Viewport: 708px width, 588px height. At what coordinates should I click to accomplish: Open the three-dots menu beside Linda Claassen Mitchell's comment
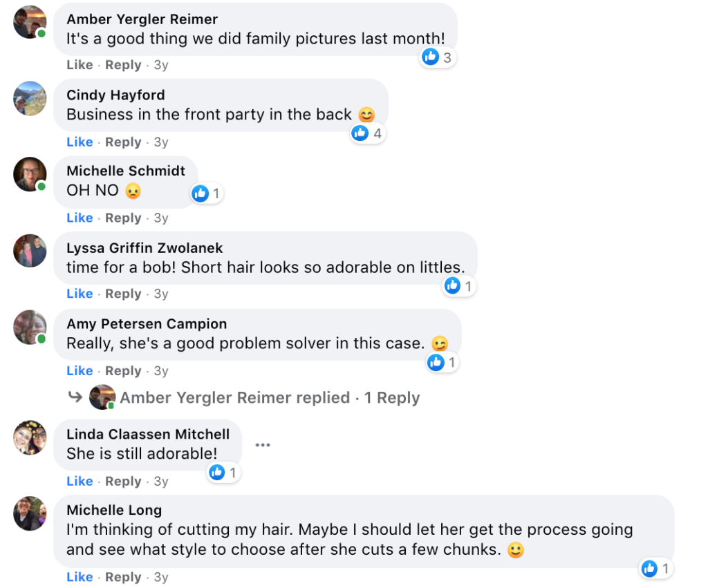coord(263,444)
